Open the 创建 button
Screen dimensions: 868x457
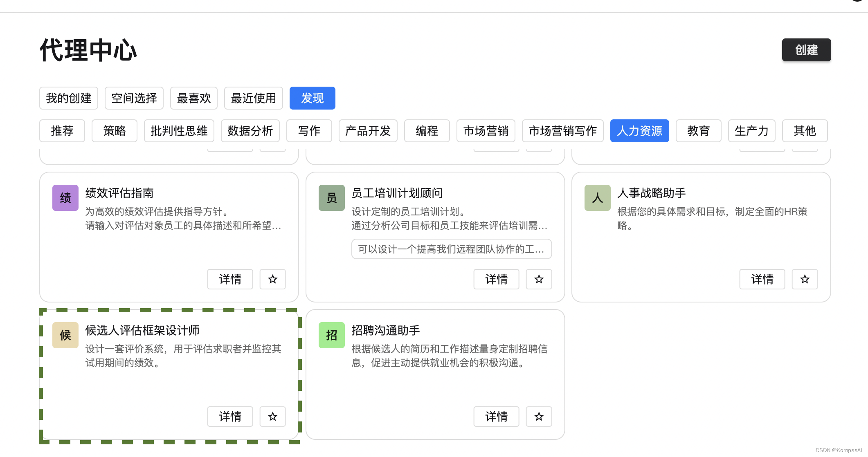point(806,50)
